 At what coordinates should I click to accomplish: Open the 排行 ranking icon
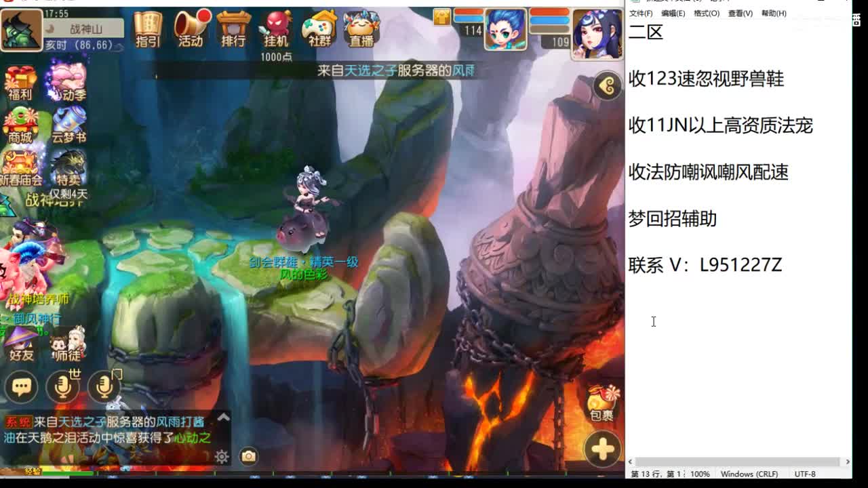click(x=233, y=29)
